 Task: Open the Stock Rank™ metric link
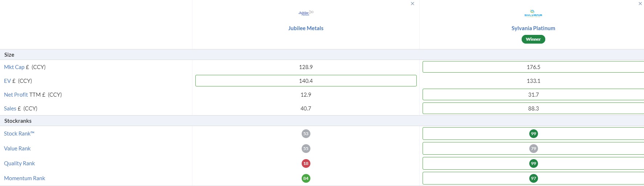[x=19, y=134]
